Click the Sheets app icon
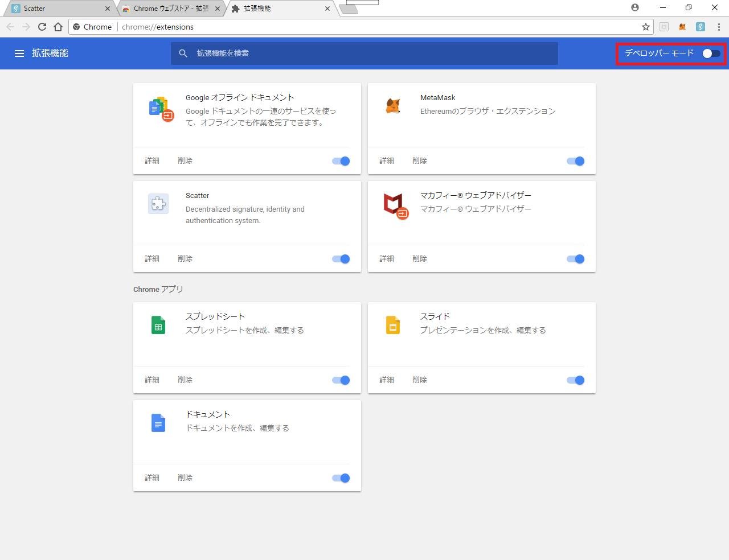 point(158,325)
